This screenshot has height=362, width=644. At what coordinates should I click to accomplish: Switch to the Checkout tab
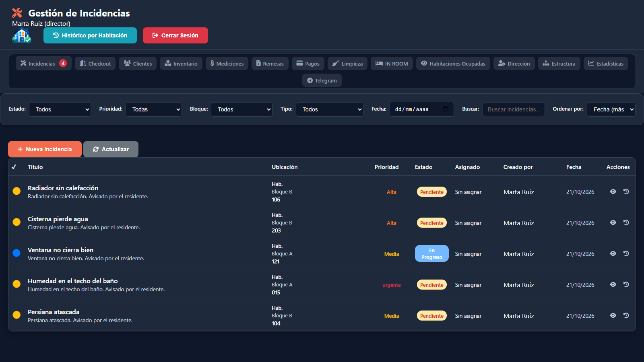pyautogui.click(x=95, y=64)
